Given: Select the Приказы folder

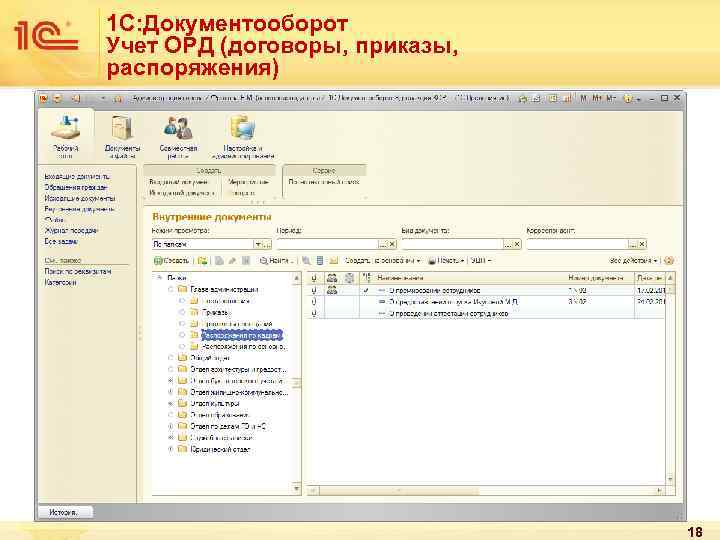Looking at the screenshot, I should 215,312.
